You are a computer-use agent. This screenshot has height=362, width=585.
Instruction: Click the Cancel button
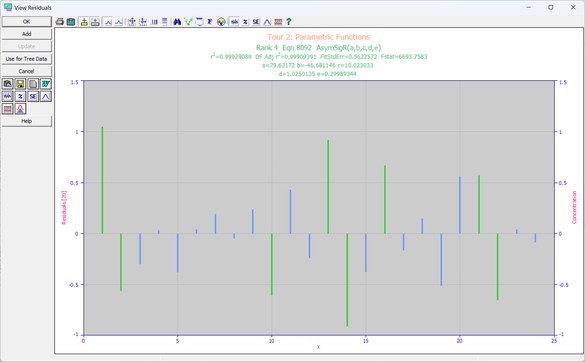tap(26, 71)
